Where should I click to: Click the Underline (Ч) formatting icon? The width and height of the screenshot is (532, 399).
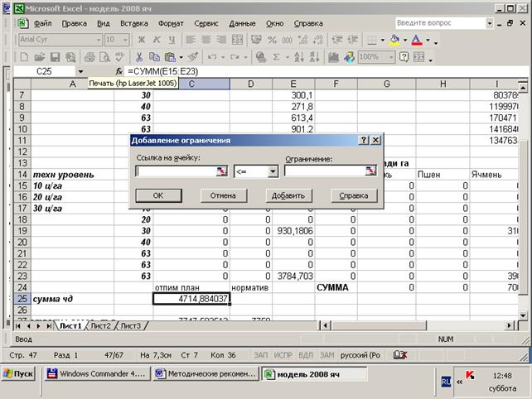click(x=174, y=40)
